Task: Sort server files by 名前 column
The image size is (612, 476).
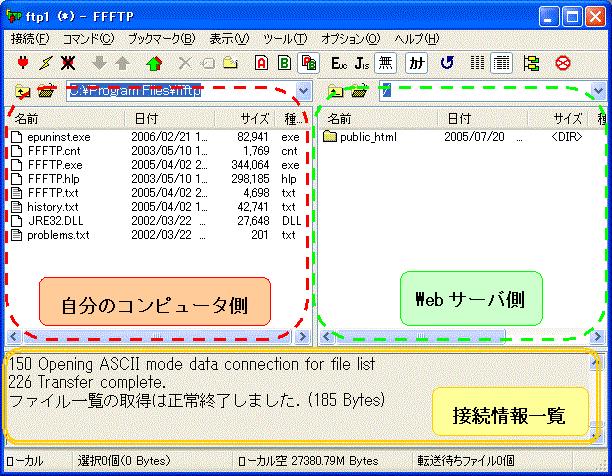Action: 378,119
